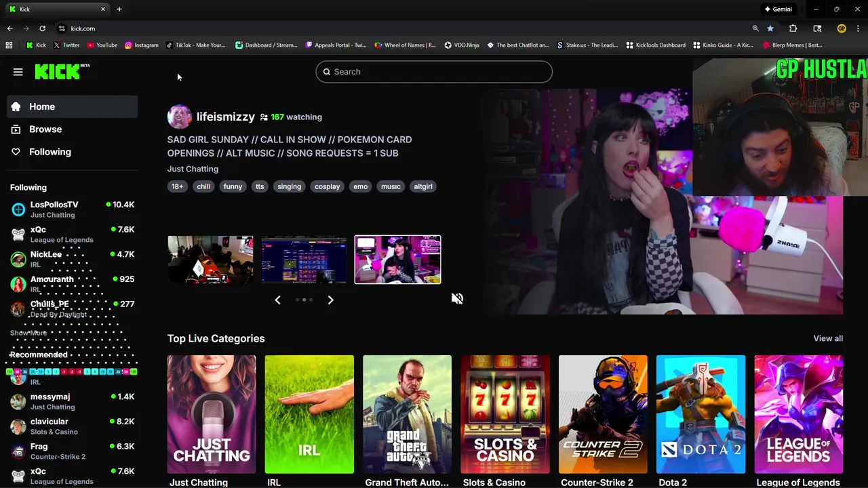Open Frag recommended channel
The width and height of the screenshot is (868, 488).
pos(73,451)
